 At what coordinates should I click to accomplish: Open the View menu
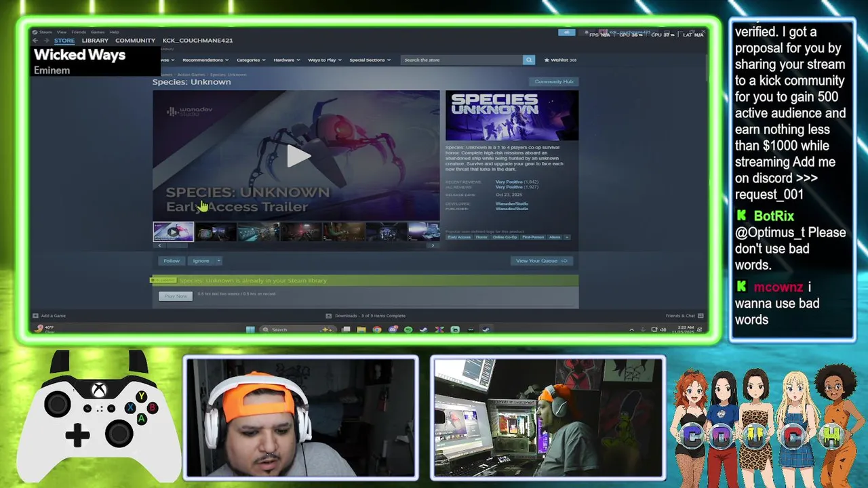point(62,32)
